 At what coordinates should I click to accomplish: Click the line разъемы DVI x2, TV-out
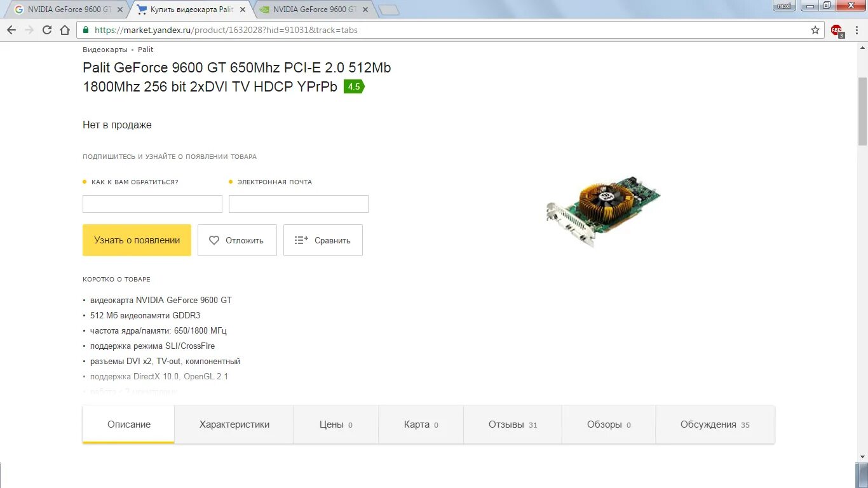tap(165, 361)
